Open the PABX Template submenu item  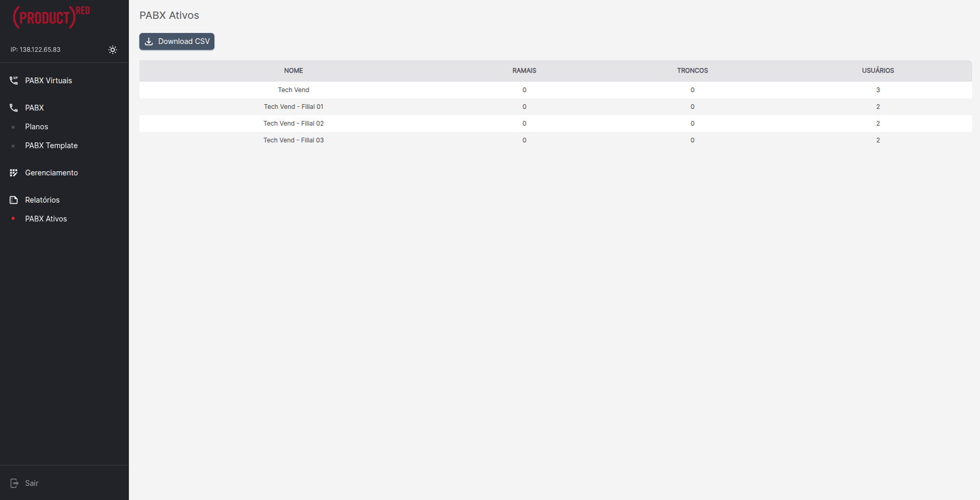coord(51,146)
